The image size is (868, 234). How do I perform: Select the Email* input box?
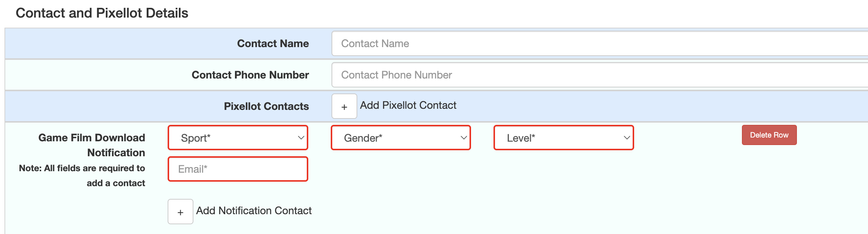[238, 169]
